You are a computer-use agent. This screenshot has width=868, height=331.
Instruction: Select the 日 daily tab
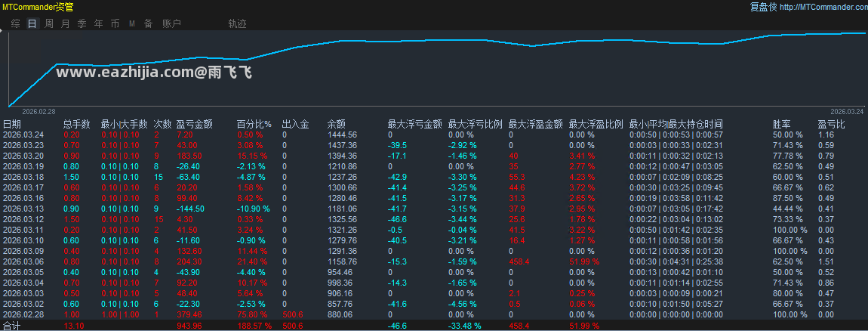coord(32,24)
